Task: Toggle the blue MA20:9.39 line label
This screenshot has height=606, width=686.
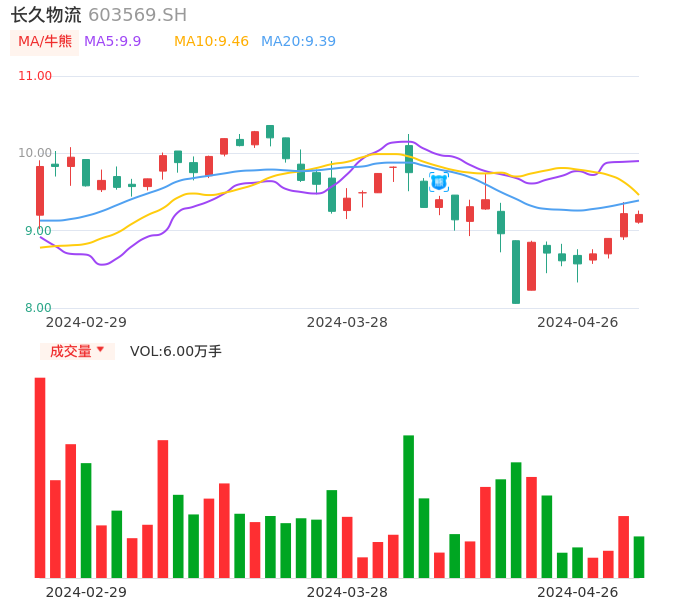Action: 298,42
